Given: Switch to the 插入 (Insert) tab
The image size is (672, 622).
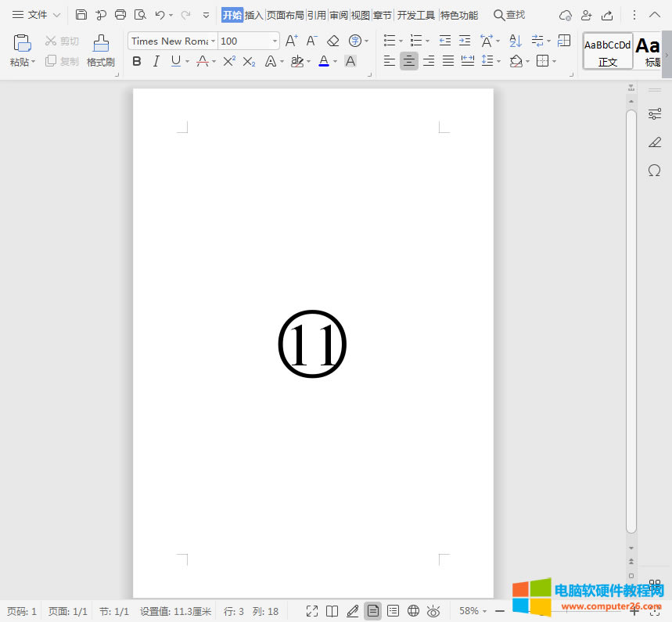Looking at the screenshot, I should [x=254, y=15].
